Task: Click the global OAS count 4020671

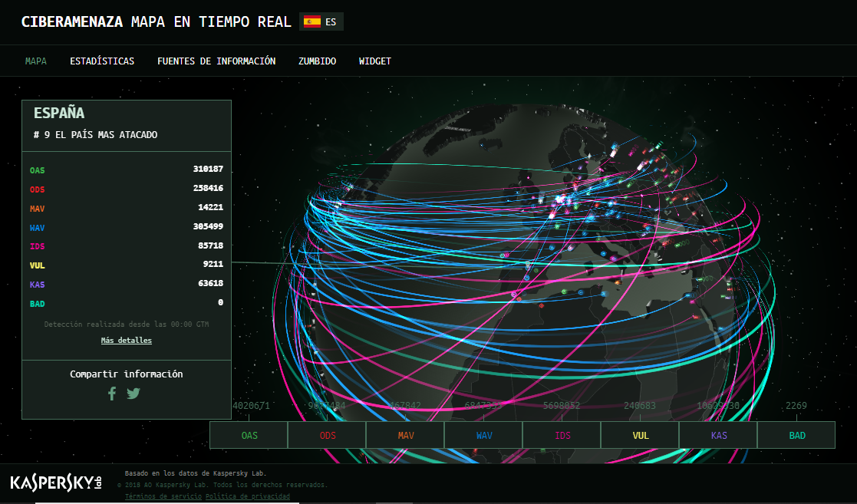Action: [x=252, y=406]
